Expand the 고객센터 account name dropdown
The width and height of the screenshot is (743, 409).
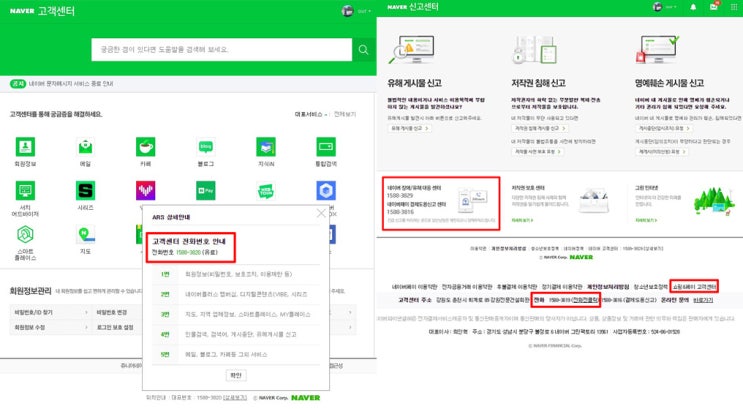pos(364,11)
